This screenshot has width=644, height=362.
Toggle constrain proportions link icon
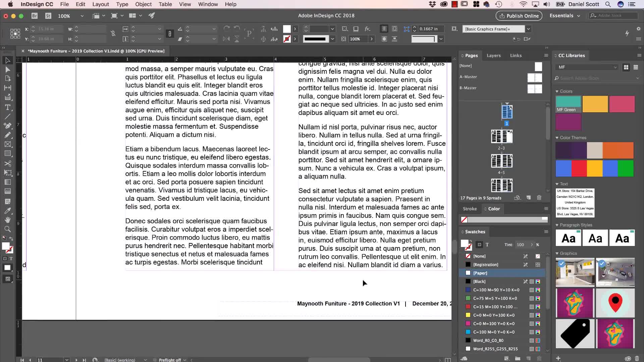click(113, 34)
